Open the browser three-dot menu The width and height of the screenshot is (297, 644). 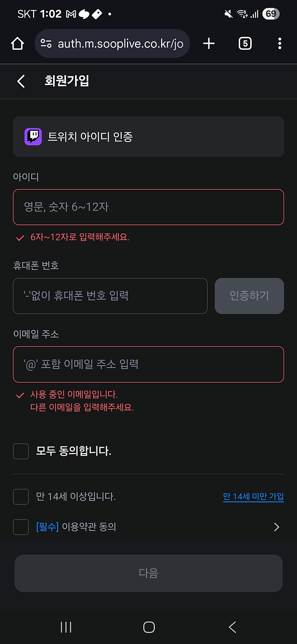coord(280,43)
